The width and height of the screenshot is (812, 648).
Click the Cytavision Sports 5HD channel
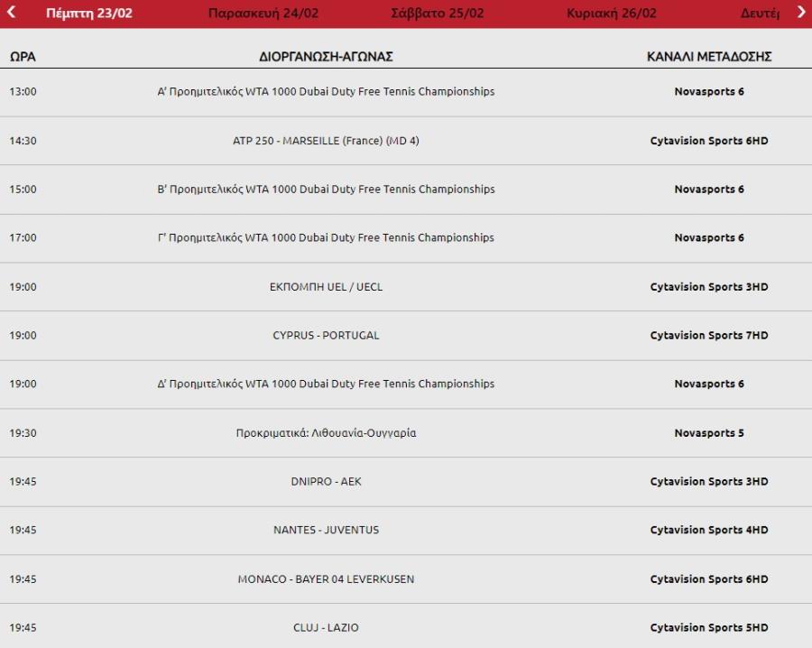[709, 628]
